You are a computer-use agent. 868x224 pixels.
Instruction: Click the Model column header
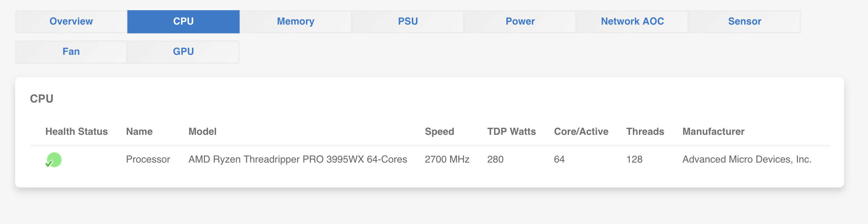coord(202,132)
